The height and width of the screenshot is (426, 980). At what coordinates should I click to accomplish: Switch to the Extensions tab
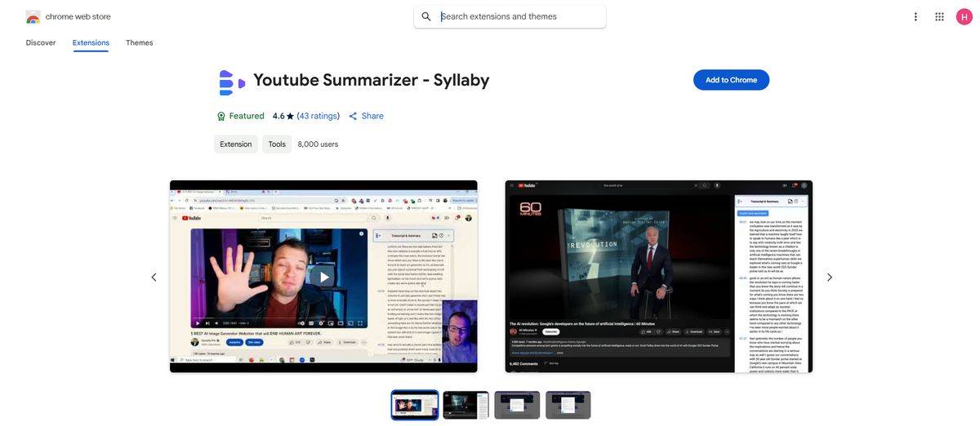(91, 42)
